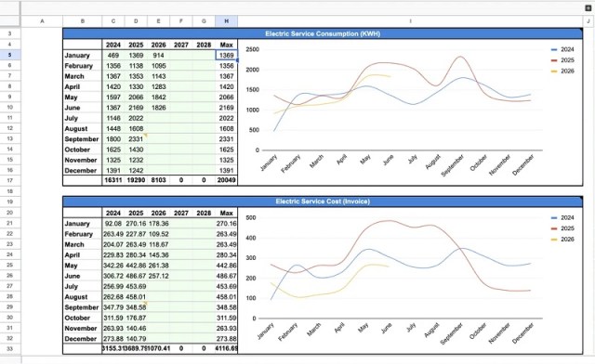Click 2025 legend entry in cost chart
This screenshot has height=364, width=595.
(x=563, y=228)
